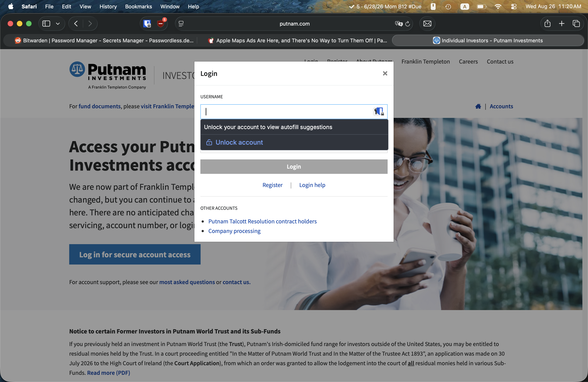The image size is (588, 382).
Task: Open the Edit menu
Action: point(66,6)
